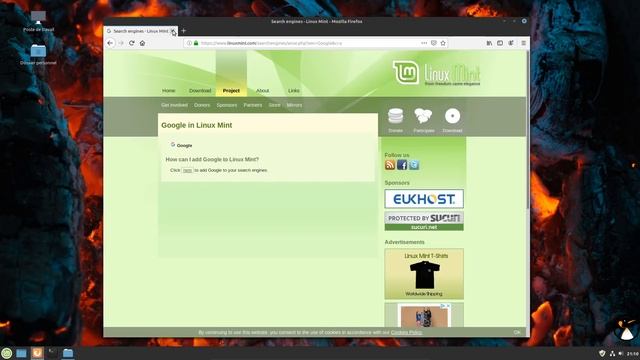This screenshot has height=360, width=640.
Task: Click the site information icon in address bar
Action: pyautogui.click(x=189, y=43)
